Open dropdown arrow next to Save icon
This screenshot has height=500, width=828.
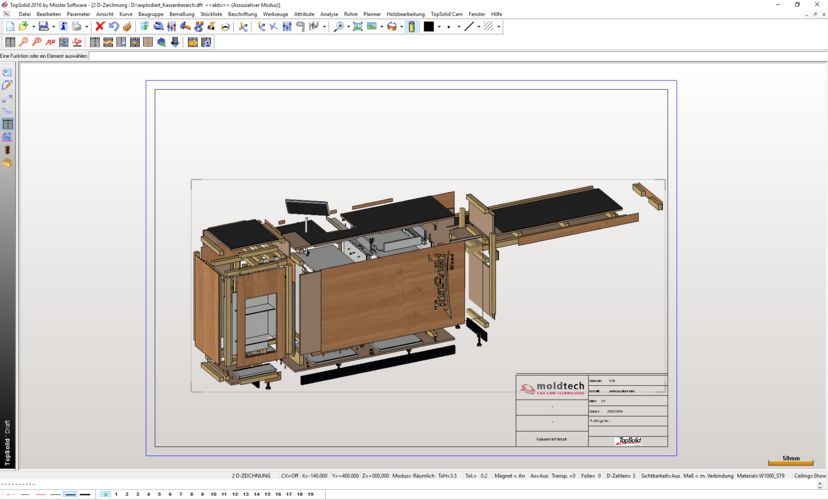coord(53,26)
